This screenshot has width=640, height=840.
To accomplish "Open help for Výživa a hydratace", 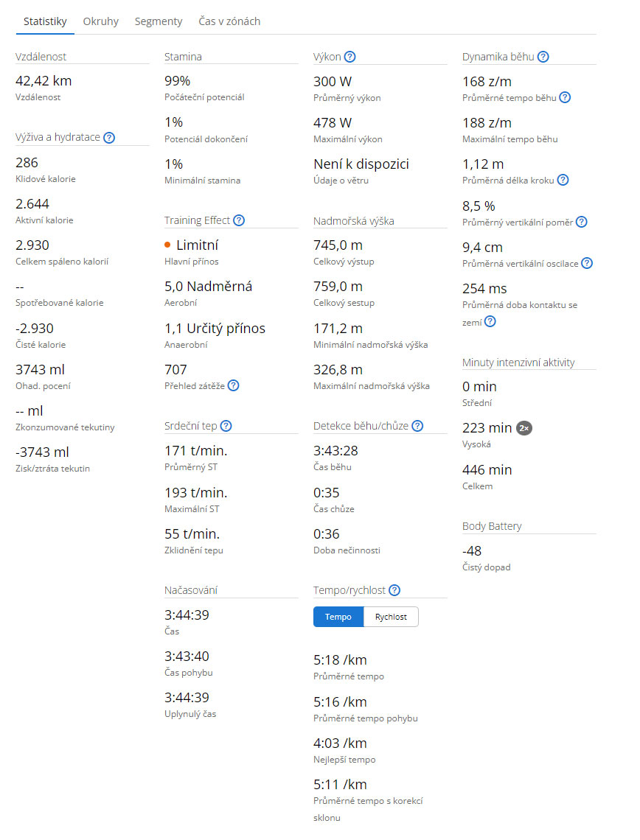I will pyautogui.click(x=109, y=137).
